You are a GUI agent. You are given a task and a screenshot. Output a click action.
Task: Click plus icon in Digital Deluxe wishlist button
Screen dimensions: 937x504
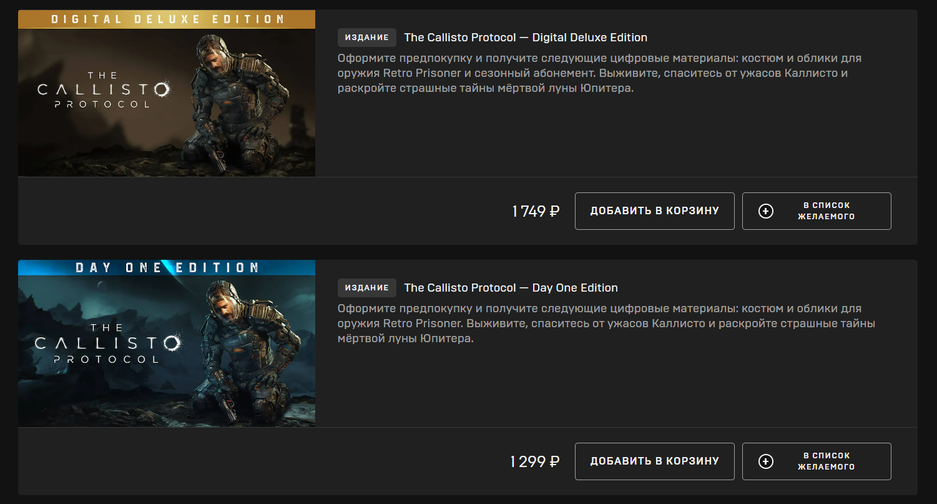tap(765, 211)
